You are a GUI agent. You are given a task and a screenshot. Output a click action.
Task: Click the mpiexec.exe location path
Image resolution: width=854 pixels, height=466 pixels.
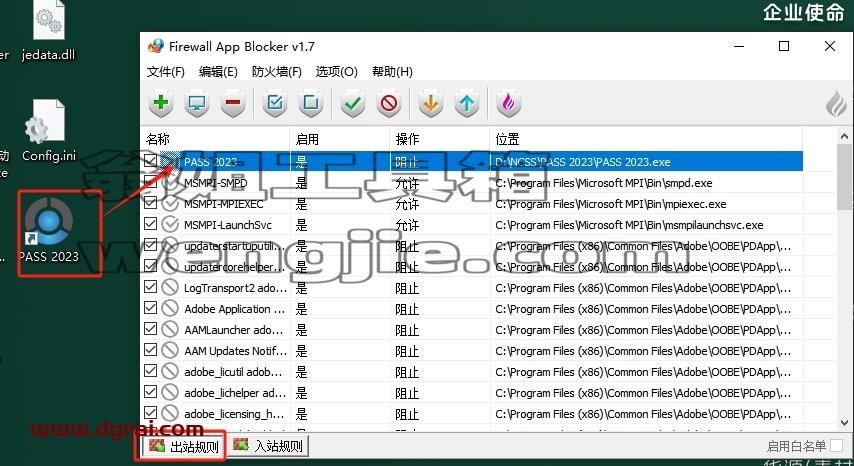611,204
